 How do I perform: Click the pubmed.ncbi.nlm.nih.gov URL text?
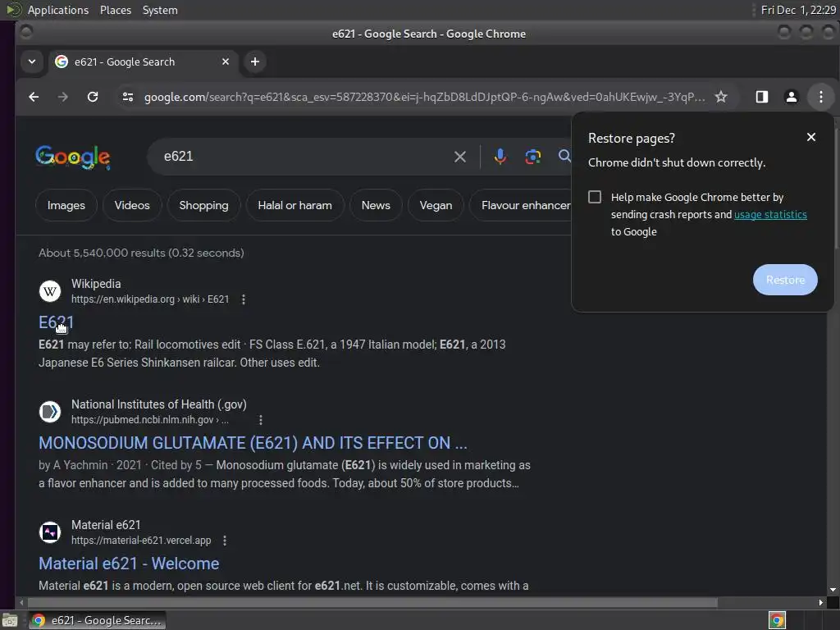pyautogui.click(x=150, y=420)
